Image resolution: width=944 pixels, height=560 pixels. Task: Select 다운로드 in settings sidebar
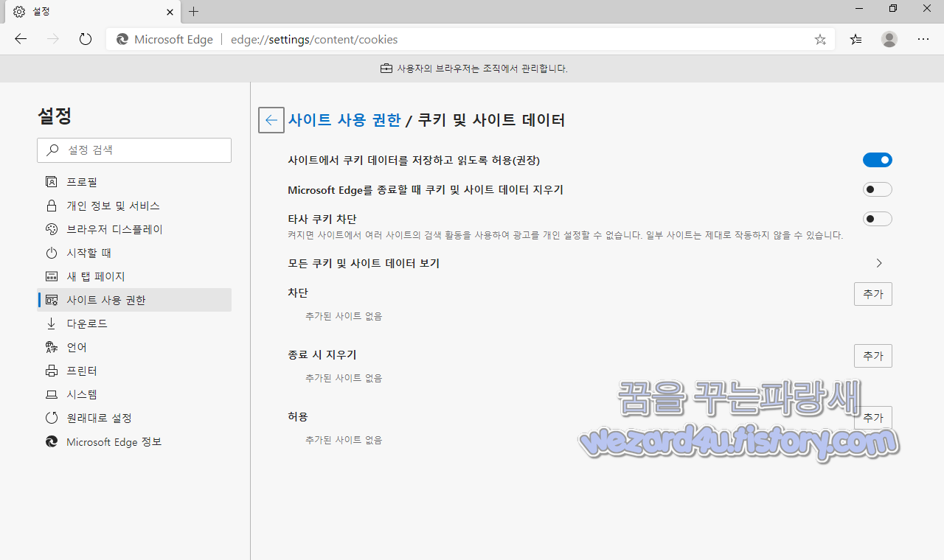134,323
